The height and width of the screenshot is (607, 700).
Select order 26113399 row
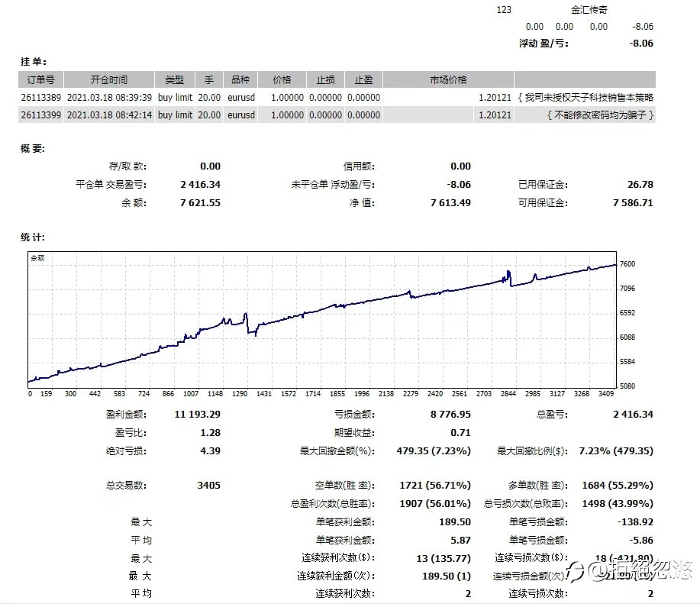pos(337,115)
